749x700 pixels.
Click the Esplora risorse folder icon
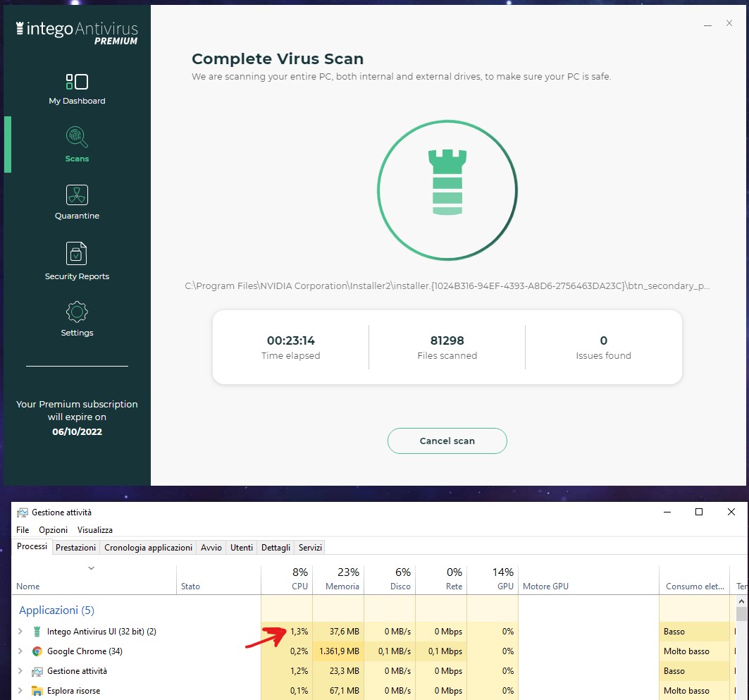(x=37, y=691)
